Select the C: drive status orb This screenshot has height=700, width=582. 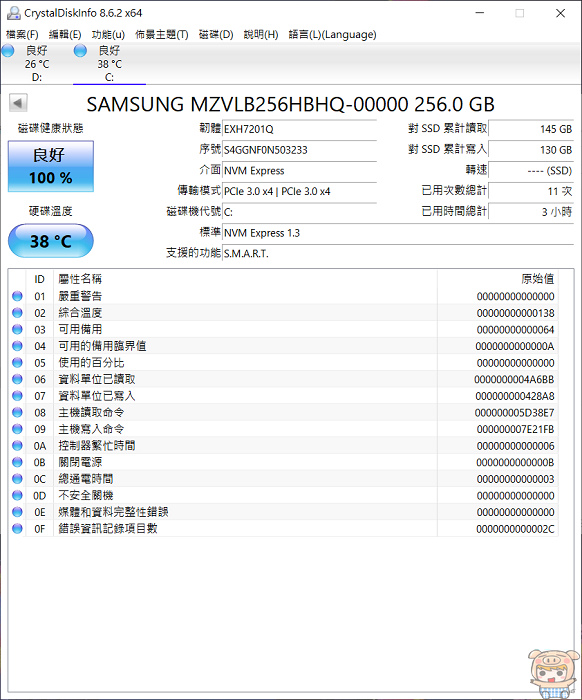[80, 51]
